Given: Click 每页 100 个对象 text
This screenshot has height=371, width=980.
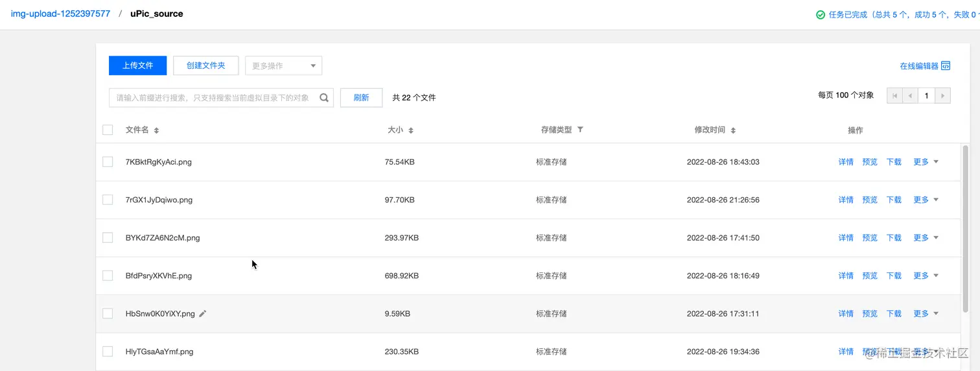Looking at the screenshot, I should [846, 95].
